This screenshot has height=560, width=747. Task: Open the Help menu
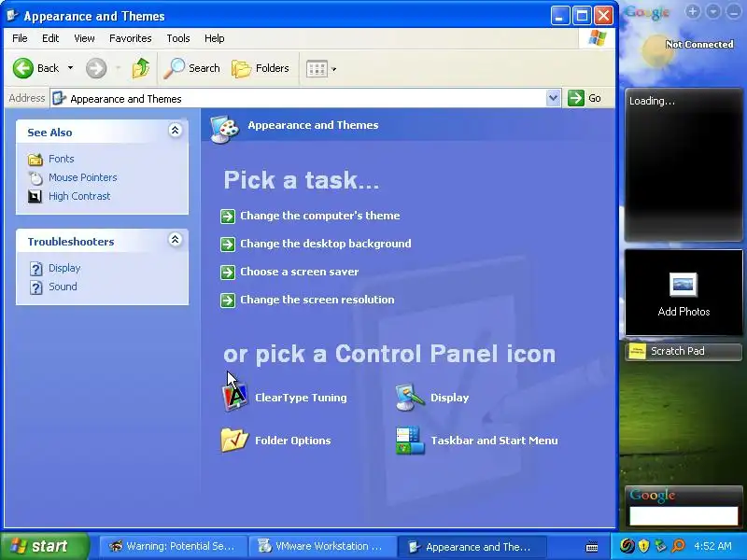(x=215, y=38)
